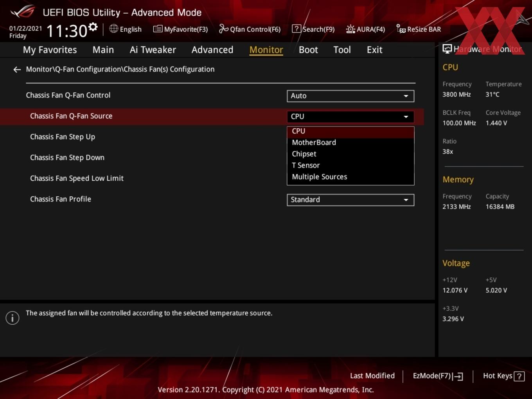Click the language globe icon
The width and height of the screenshot is (532, 399).
coord(113,29)
